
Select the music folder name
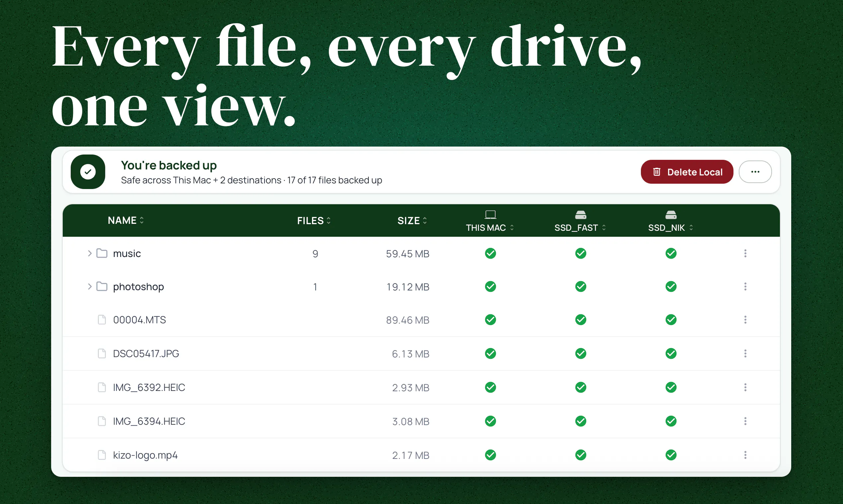pyautogui.click(x=127, y=254)
